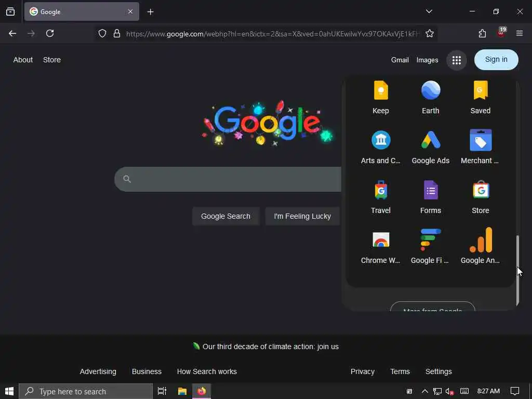Open Advertising footer link
The image size is (532, 399).
click(x=98, y=371)
